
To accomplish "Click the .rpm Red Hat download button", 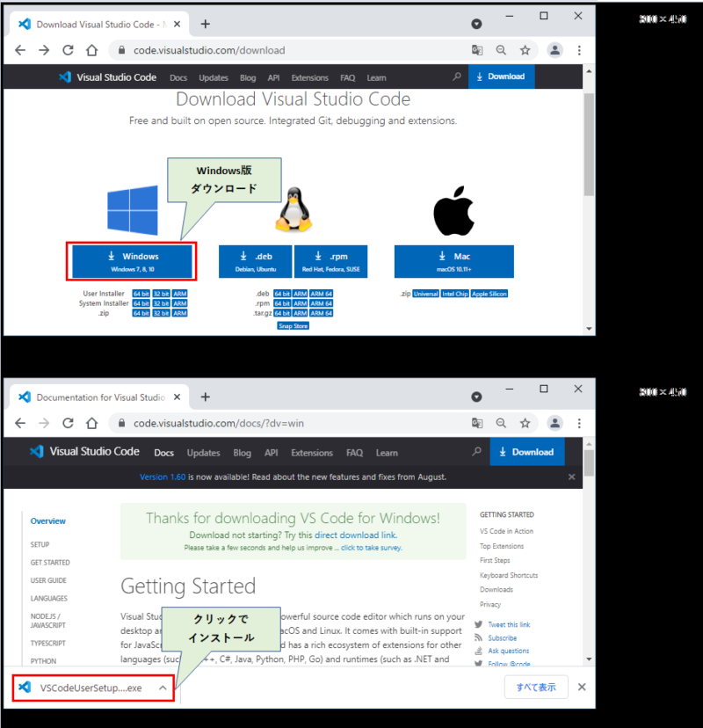I will [334, 261].
